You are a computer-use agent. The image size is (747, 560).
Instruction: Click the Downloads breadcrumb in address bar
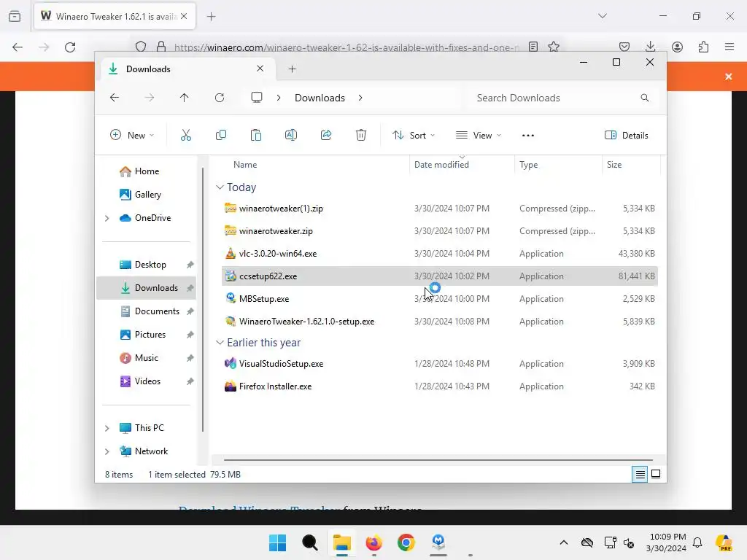(320, 98)
